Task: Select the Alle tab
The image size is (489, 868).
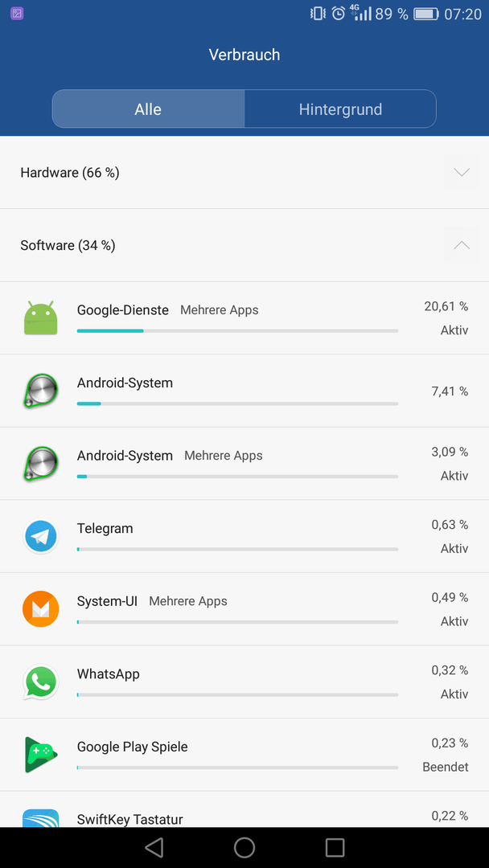Action: (x=148, y=109)
